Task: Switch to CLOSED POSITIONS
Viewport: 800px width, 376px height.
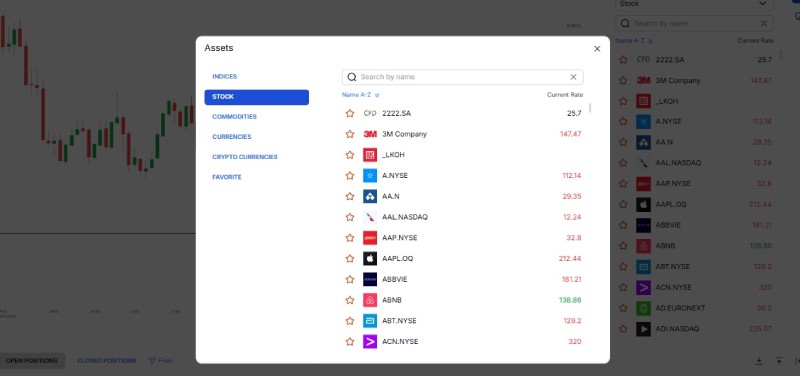Action: tap(107, 361)
